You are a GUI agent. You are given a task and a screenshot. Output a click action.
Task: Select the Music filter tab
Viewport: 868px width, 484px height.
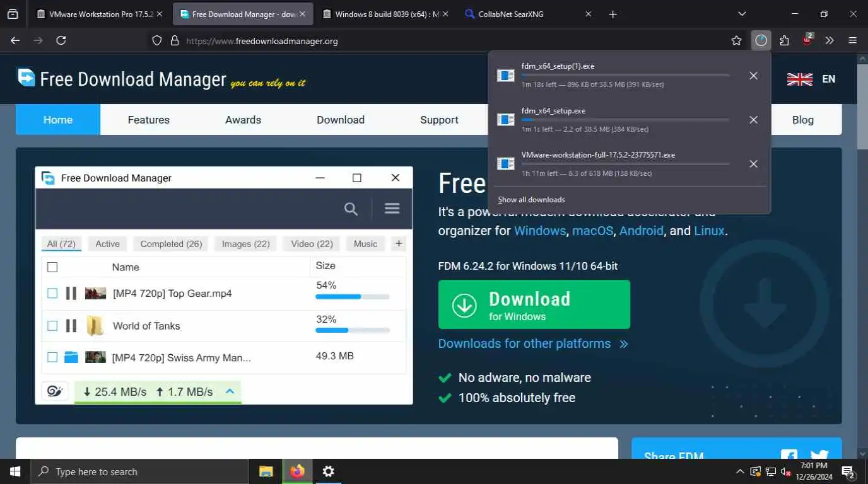pos(365,244)
